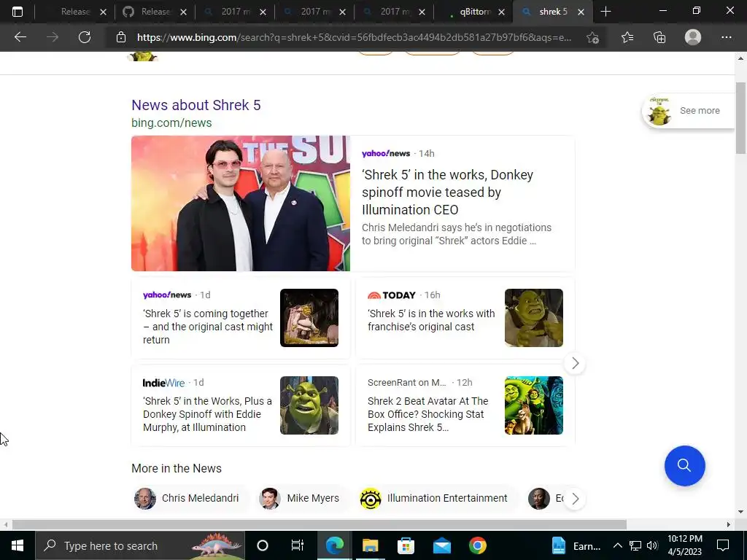747x560 pixels.
Task: Open 'Shrek 5' in the works Donkey spinoff article
Action: point(447,192)
